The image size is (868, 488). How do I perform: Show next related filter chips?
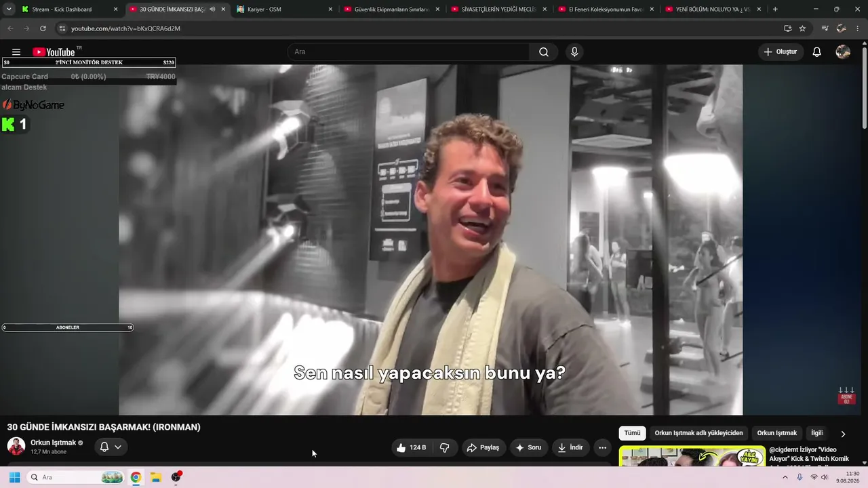(x=843, y=434)
